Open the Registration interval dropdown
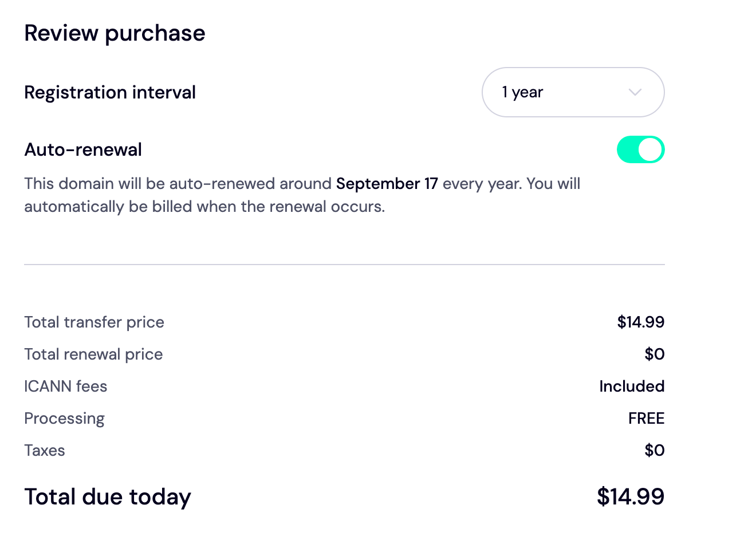748x560 pixels. pyautogui.click(x=573, y=92)
